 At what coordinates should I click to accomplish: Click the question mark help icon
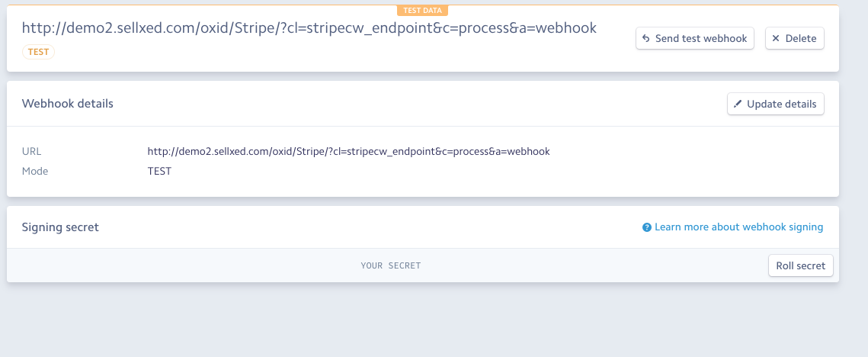[647, 227]
